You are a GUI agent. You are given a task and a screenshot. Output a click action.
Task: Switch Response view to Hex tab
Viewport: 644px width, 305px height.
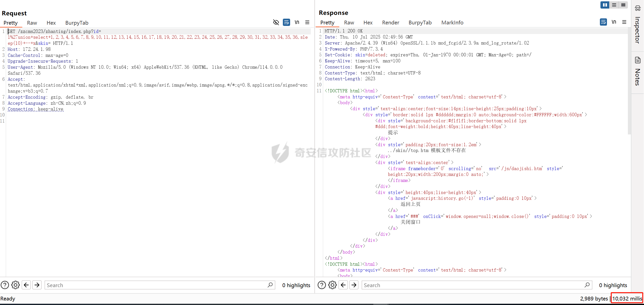[x=368, y=23]
